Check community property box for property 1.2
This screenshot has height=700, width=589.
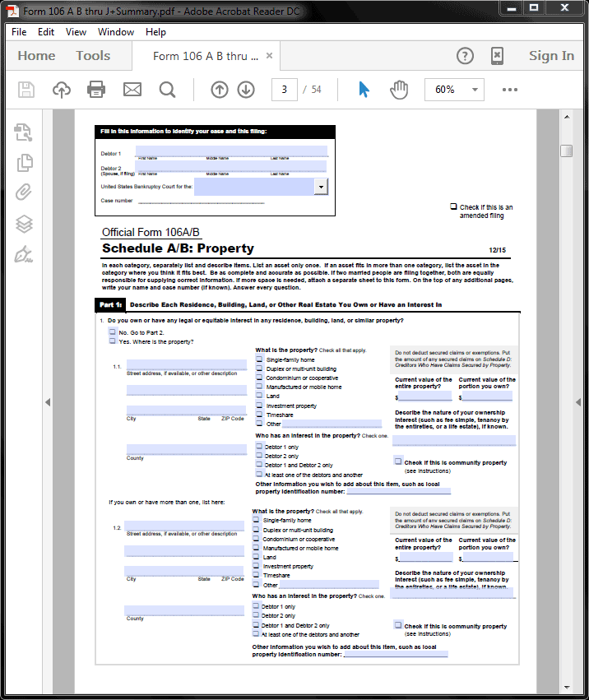tap(398, 624)
